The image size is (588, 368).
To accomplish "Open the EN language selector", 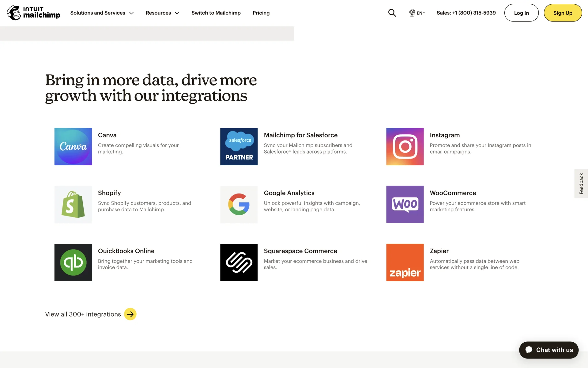I will click(417, 13).
